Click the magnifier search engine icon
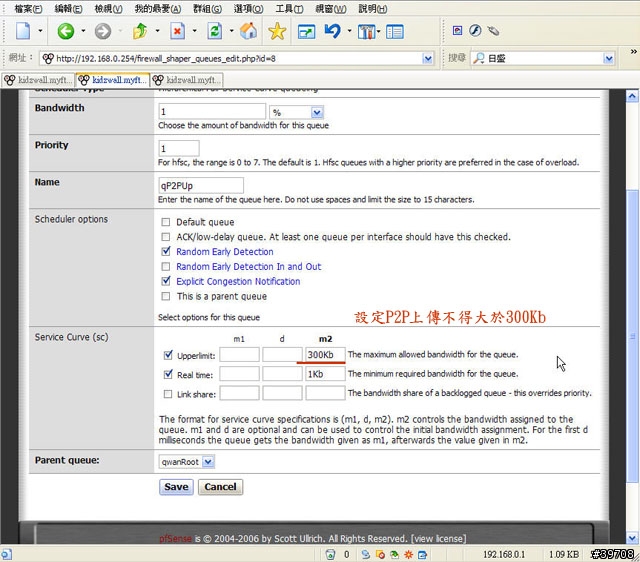The width and height of the screenshot is (640, 562). coord(478,58)
